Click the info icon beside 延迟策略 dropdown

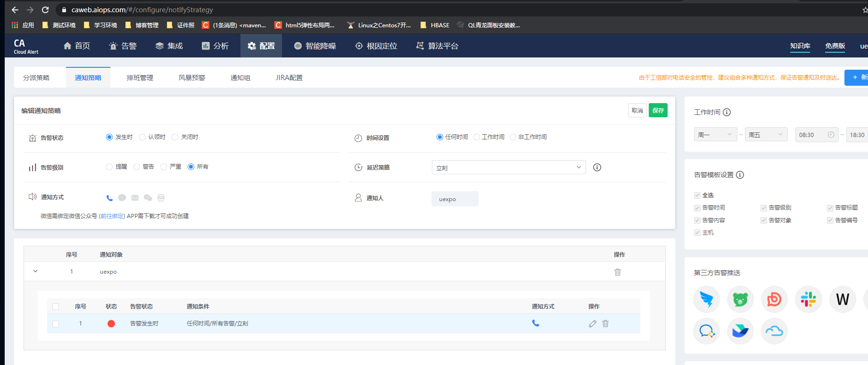597,168
